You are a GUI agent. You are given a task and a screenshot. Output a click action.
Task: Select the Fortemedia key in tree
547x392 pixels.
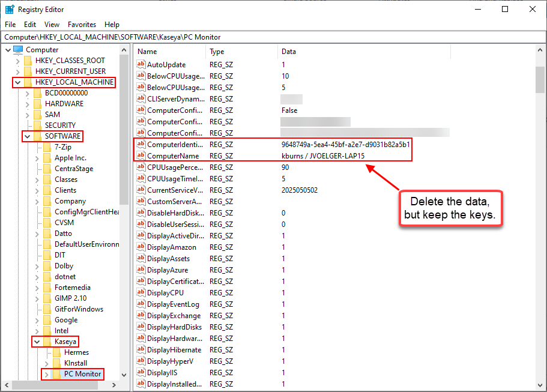pyautogui.click(x=73, y=288)
